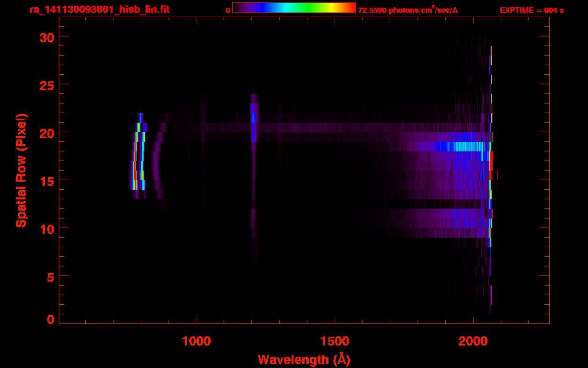Click the Spatial Row (Pixel) axis label
588x368 pixels.
click(21, 170)
